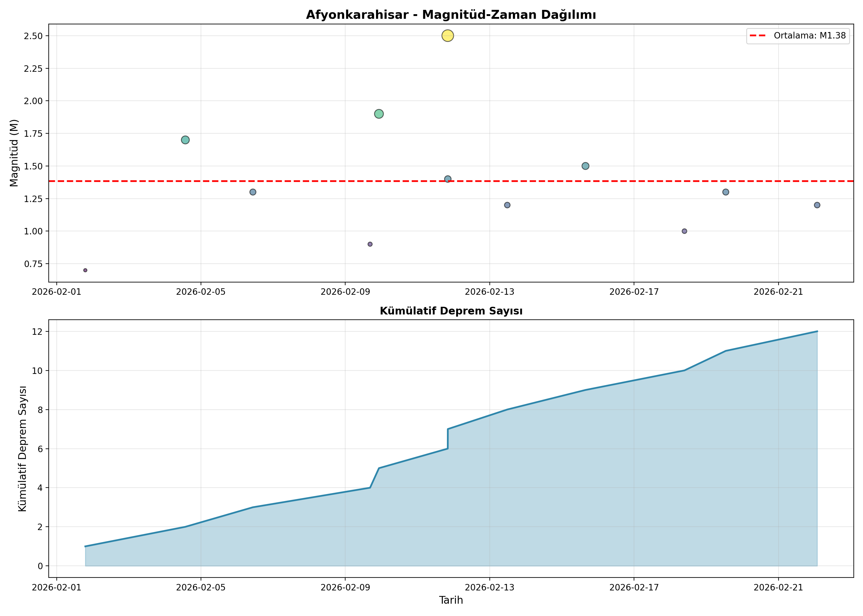Click '2026-02-13' under the cumulative chart
This screenshot has width=863, height=616.
(489, 588)
